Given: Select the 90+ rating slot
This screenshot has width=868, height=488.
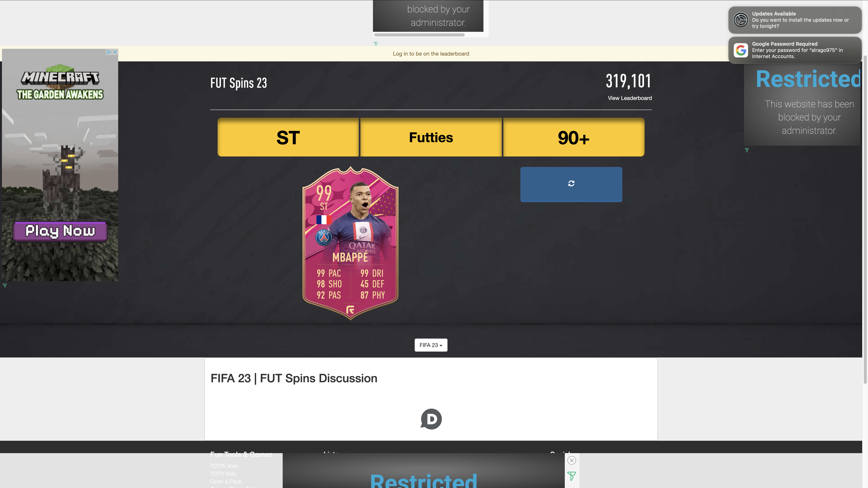Looking at the screenshot, I should (574, 137).
